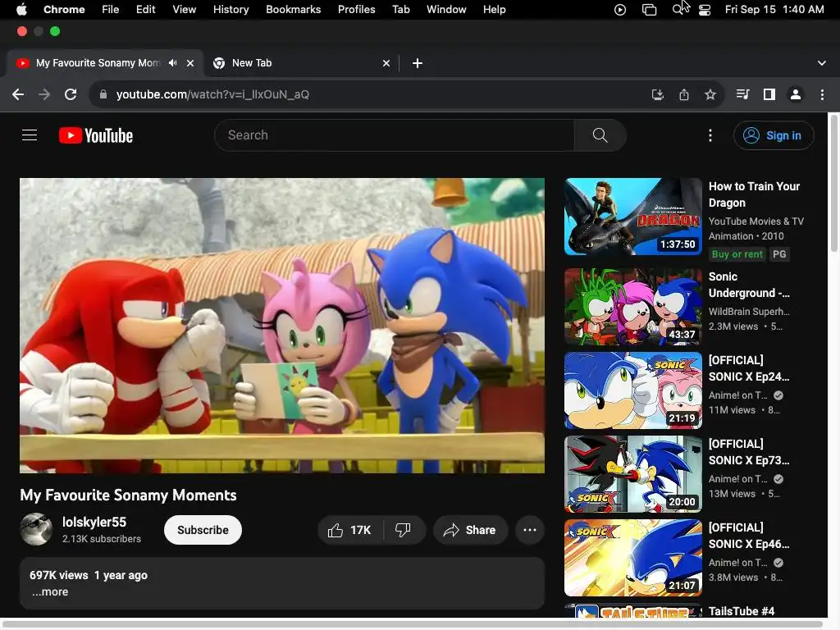
Task: Click date and time in menu bar
Action: 774,10
